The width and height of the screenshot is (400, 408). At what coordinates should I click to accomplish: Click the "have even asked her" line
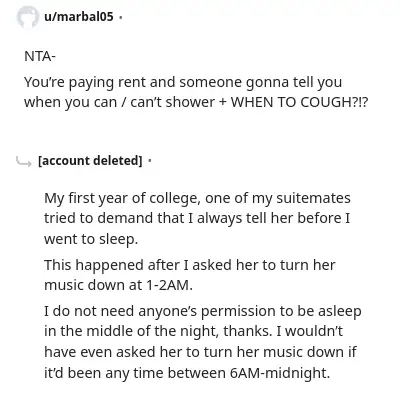[x=200, y=352]
